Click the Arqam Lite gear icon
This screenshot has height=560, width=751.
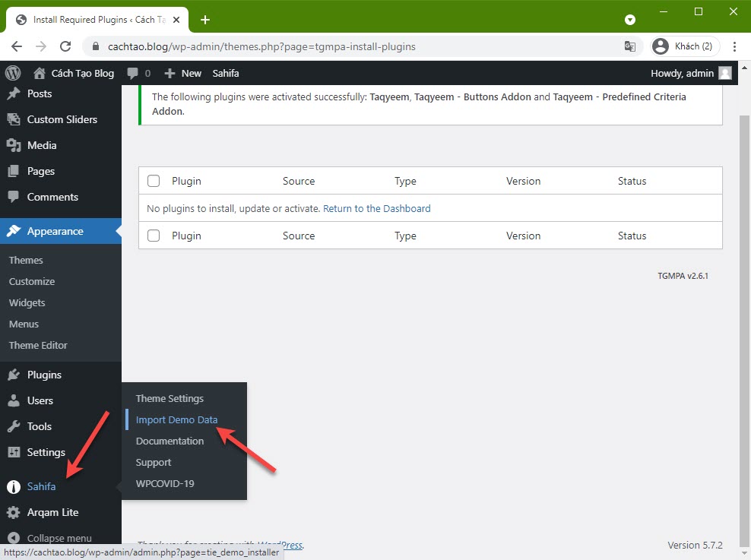[14, 513]
